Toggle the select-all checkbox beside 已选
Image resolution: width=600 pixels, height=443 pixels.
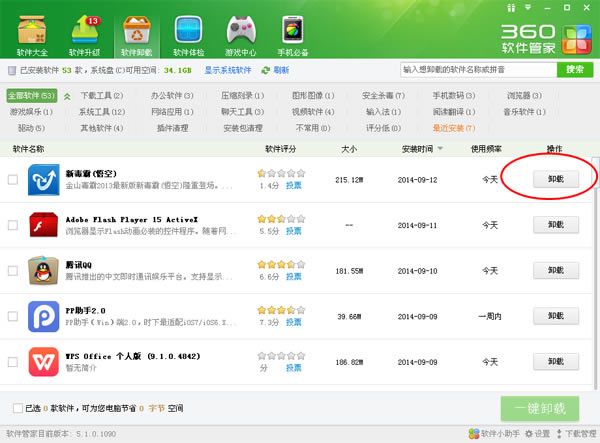[18, 408]
